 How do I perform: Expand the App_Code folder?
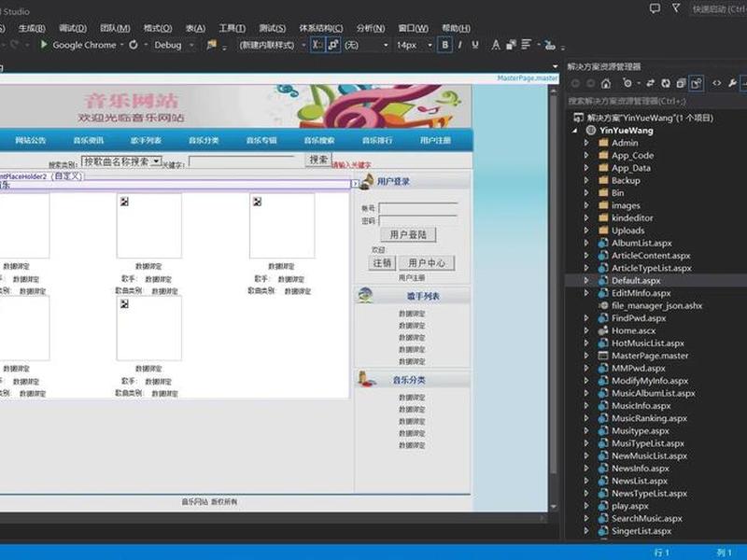586,155
